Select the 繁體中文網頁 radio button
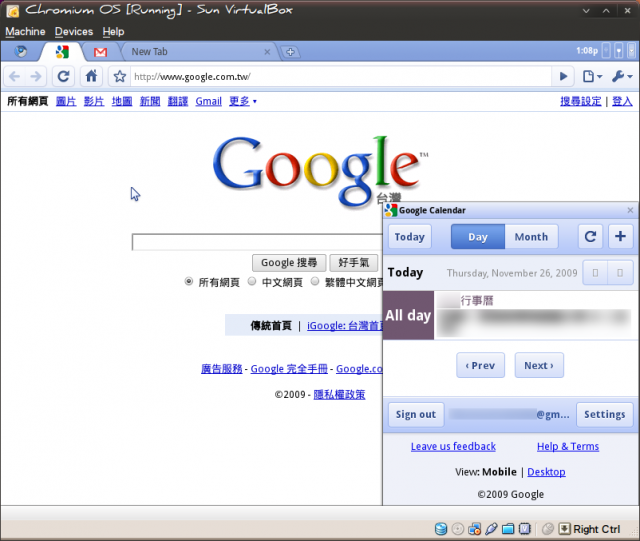This screenshot has width=640, height=541. [x=315, y=281]
